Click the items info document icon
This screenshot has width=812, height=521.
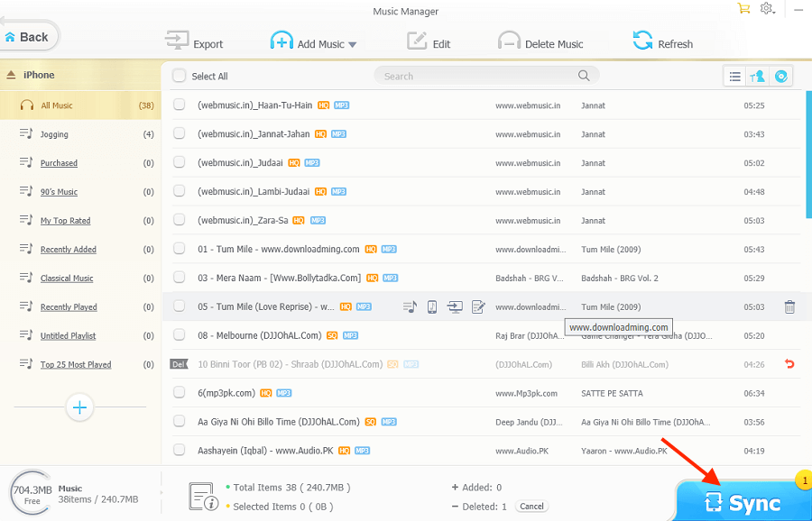click(x=202, y=497)
